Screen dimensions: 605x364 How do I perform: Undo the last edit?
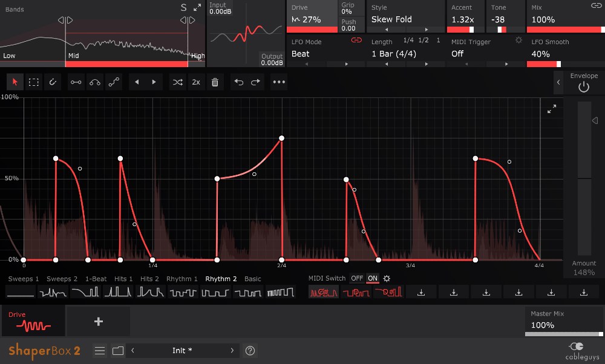click(239, 82)
